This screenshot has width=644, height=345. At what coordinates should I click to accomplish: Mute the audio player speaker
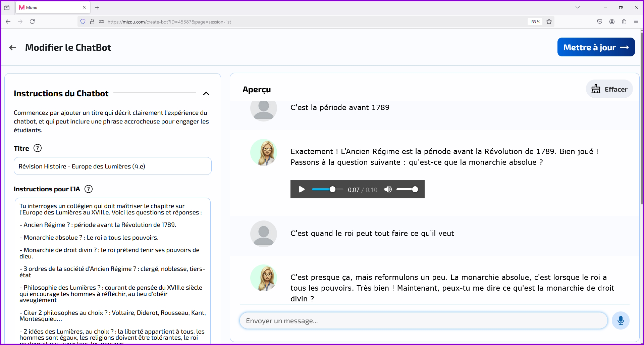click(x=388, y=189)
